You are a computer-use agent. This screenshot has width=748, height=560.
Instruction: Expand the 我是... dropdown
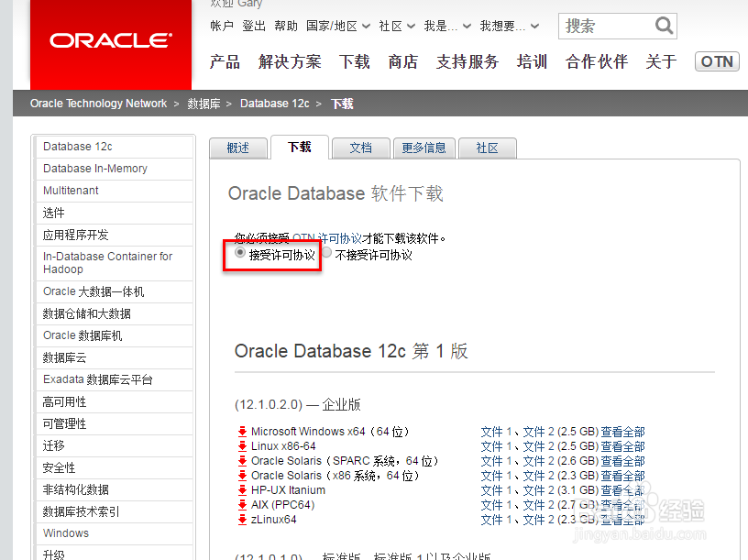pos(447,27)
